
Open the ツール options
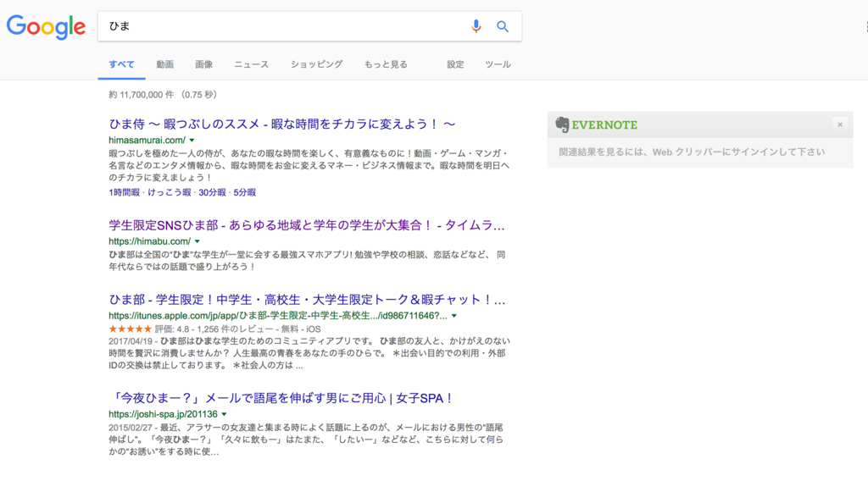498,64
